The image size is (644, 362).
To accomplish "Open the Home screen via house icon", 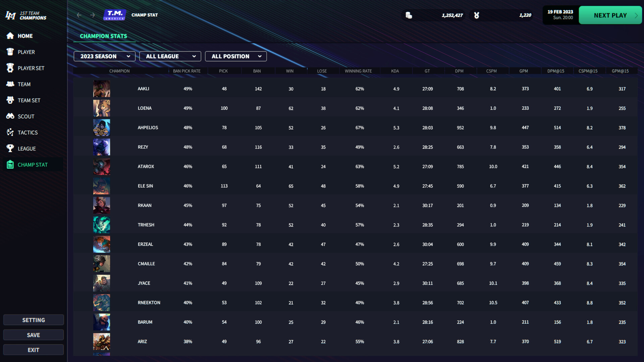I will [10, 36].
